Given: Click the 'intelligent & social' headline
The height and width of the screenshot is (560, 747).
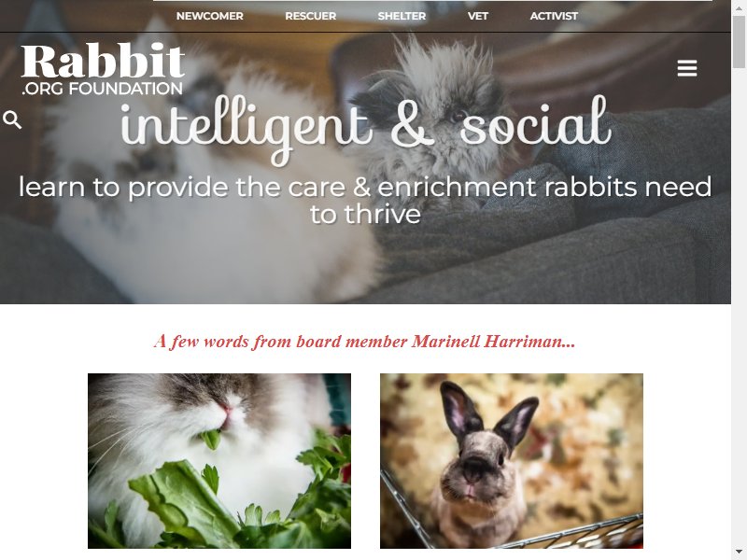Looking at the screenshot, I should [365, 128].
